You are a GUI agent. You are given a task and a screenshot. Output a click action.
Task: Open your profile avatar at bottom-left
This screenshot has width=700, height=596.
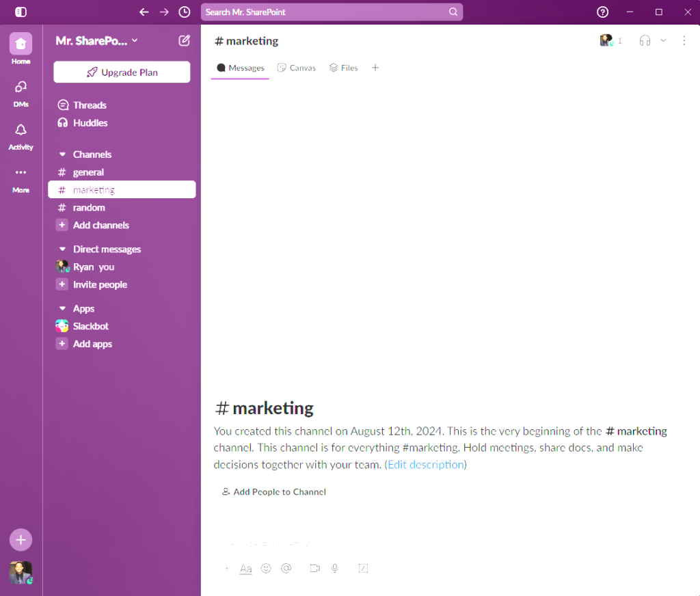click(21, 573)
